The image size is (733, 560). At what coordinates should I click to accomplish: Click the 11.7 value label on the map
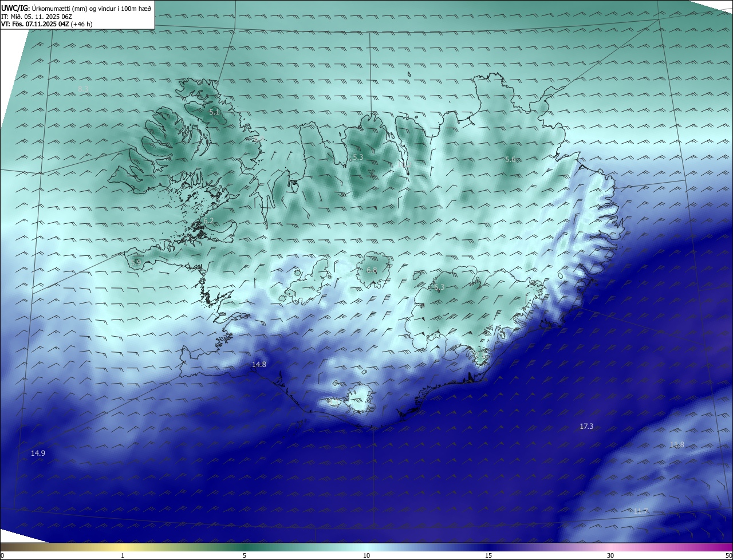641,511
